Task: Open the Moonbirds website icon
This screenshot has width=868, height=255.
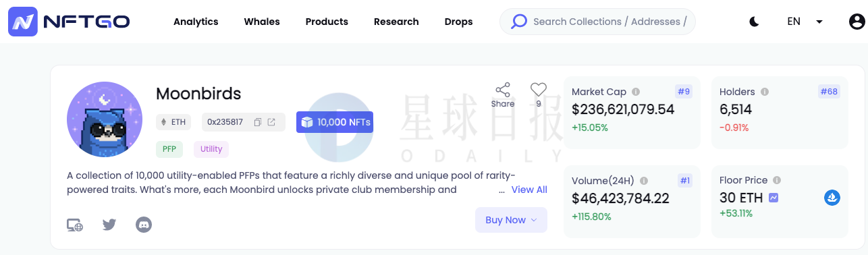Action: (75, 225)
